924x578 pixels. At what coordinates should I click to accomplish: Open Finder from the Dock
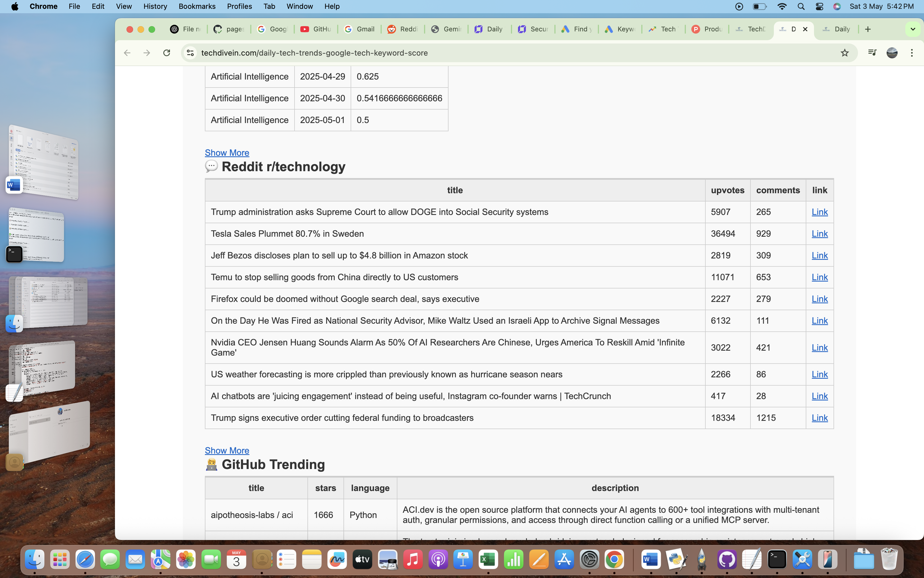point(35,560)
